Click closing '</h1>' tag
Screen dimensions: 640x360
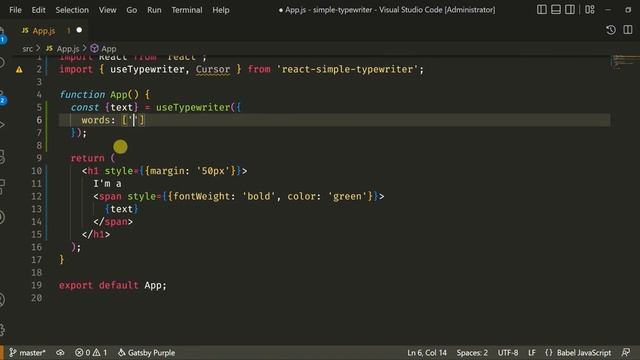[x=96, y=235]
